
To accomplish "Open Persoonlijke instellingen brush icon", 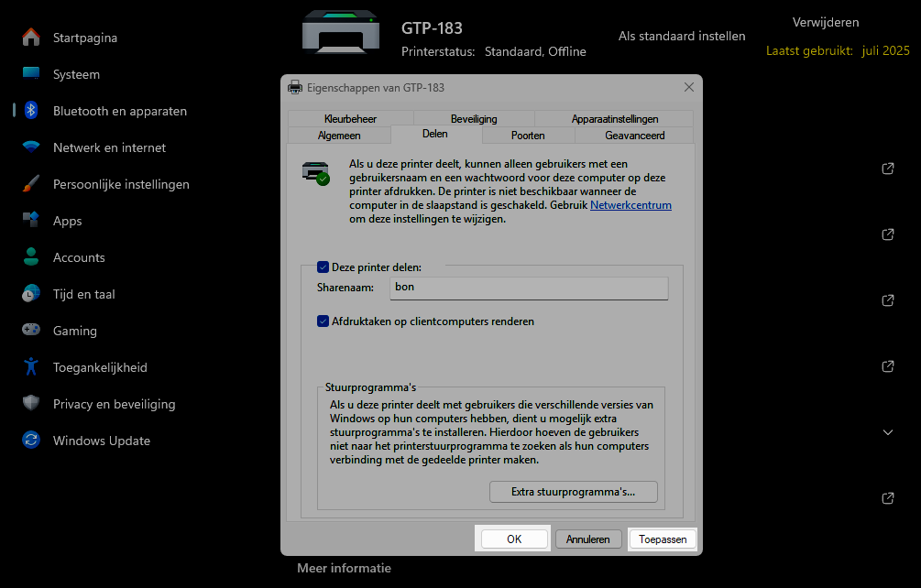I will coord(31,184).
